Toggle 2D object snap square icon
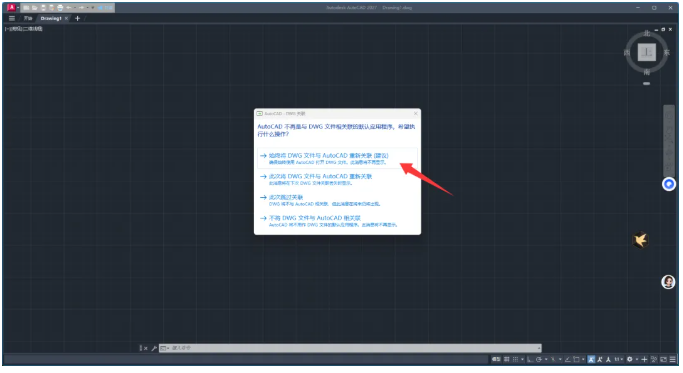The height and width of the screenshot is (373, 683). [x=576, y=359]
